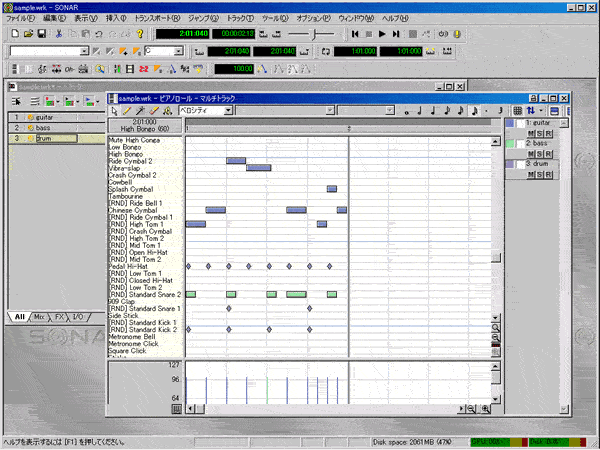Screen dimensions: 600x450
Task: Open the third piano roll combo box
Action: tap(390, 111)
